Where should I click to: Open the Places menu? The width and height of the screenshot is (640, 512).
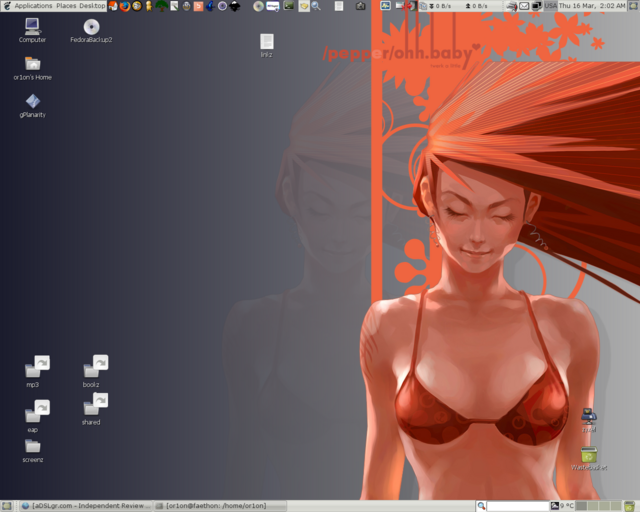66,6
